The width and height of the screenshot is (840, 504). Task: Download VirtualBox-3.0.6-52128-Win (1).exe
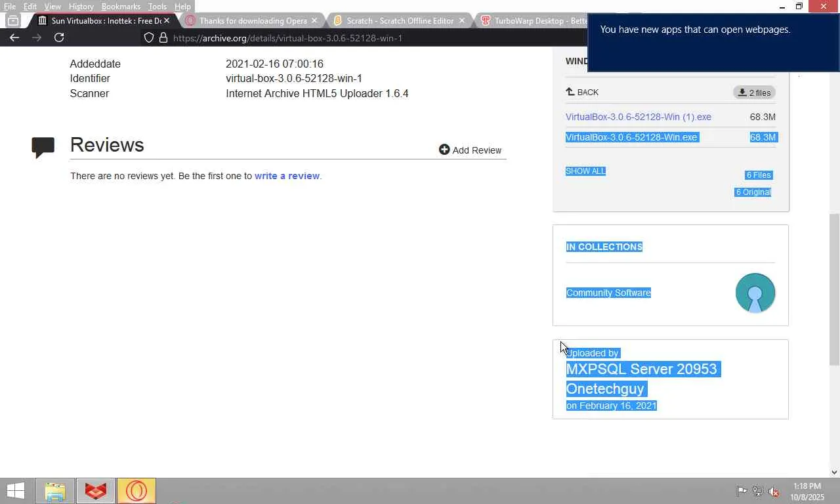639,117
